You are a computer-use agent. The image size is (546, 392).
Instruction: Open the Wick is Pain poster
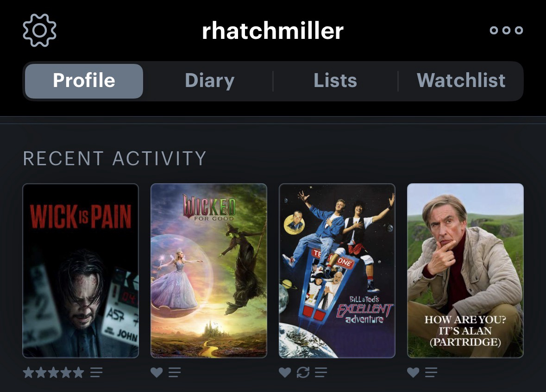click(81, 270)
